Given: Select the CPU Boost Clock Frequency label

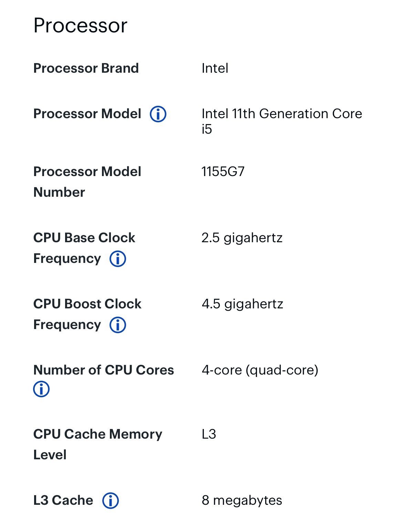Looking at the screenshot, I should point(87,314).
